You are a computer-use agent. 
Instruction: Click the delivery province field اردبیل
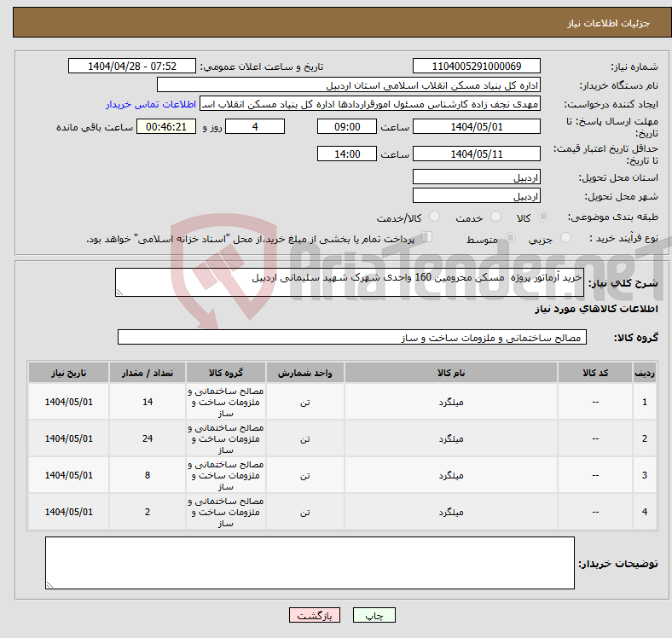pos(476,177)
